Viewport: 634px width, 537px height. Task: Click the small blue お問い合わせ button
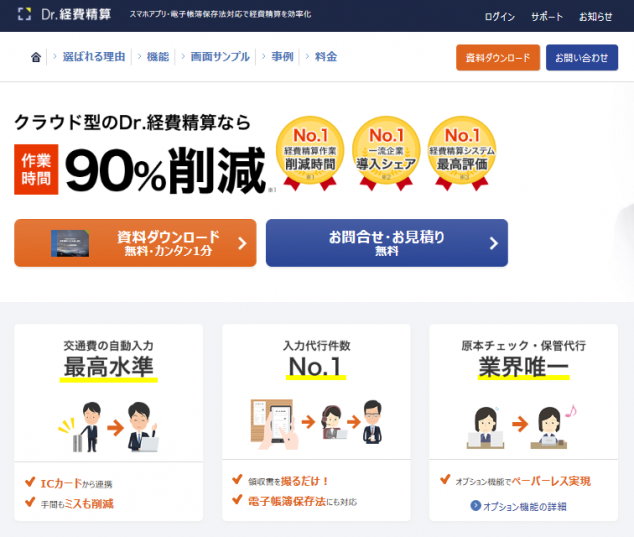[x=582, y=57]
